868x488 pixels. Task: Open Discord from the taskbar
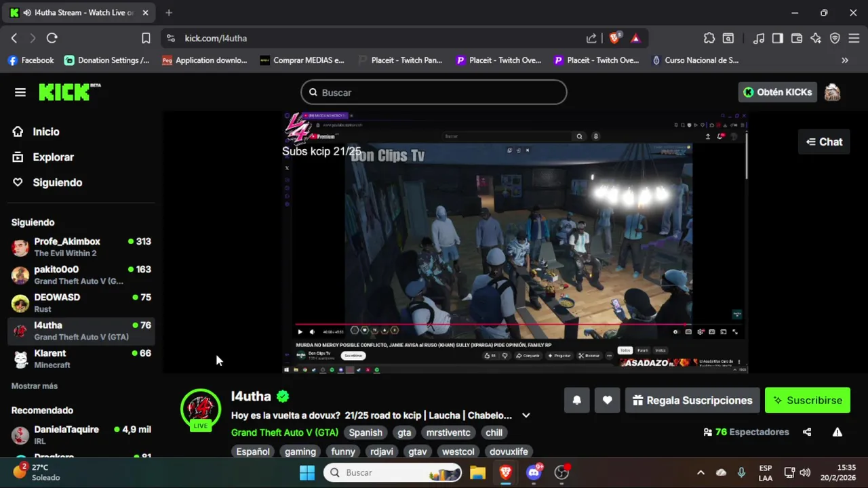(534, 472)
